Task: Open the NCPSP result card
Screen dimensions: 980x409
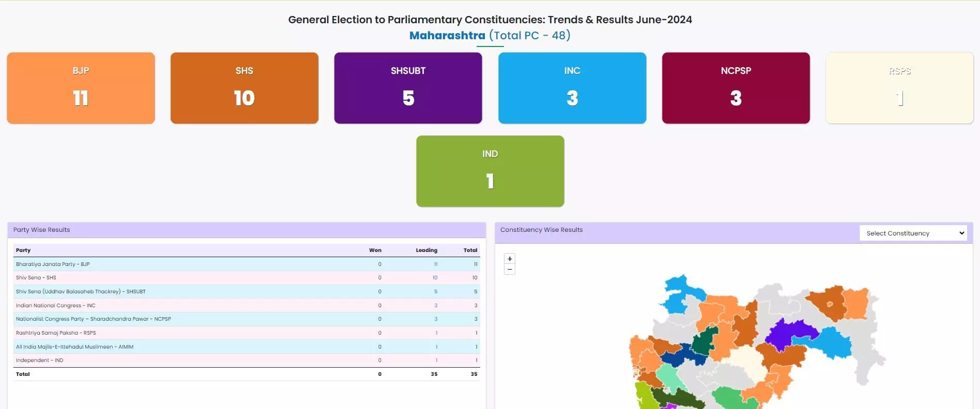Action: click(x=736, y=88)
